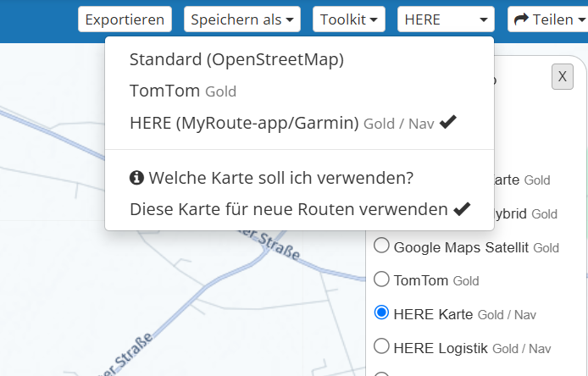Open the Welche Karte soll ich verwenden link

(x=280, y=178)
